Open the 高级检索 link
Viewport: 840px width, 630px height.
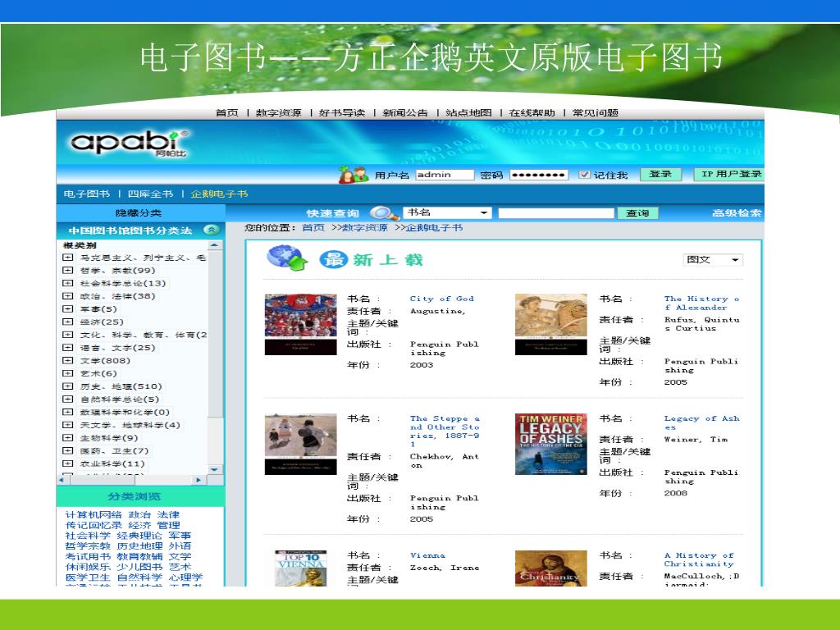click(736, 212)
